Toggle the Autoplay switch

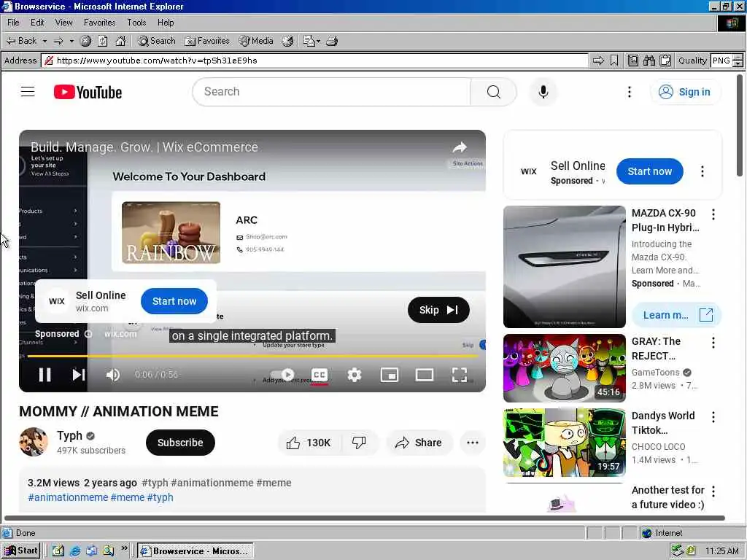tap(283, 375)
